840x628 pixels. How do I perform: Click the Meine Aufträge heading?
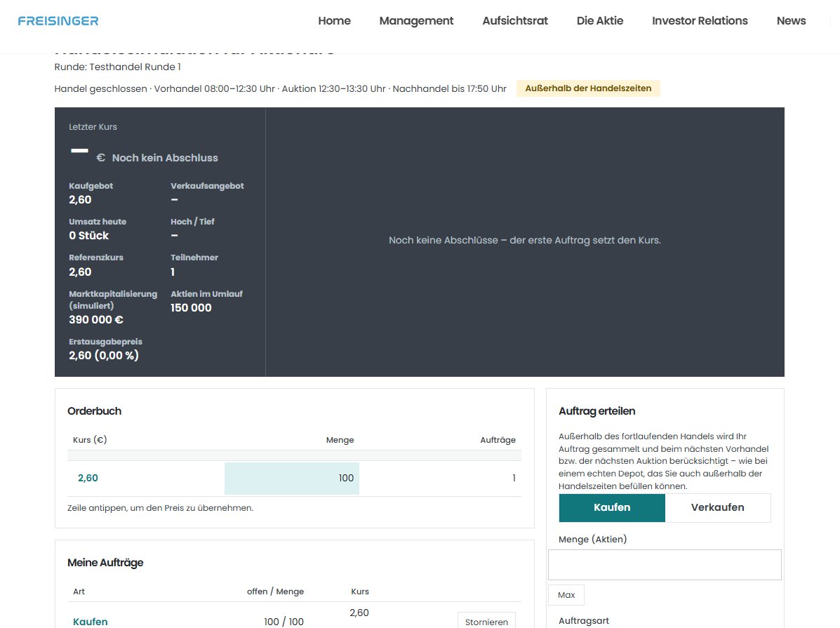[x=105, y=563]
